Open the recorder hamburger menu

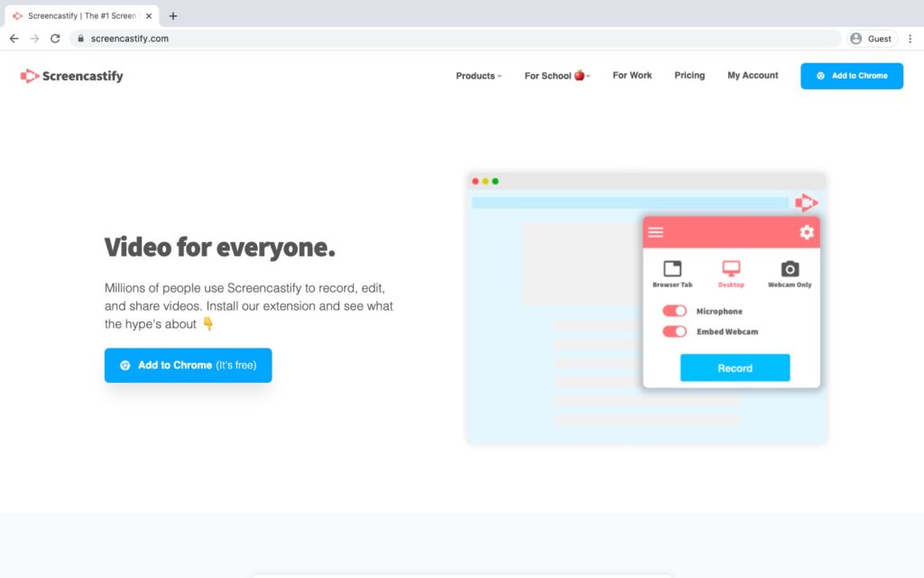pyautogui.click(x=655, y=231)
